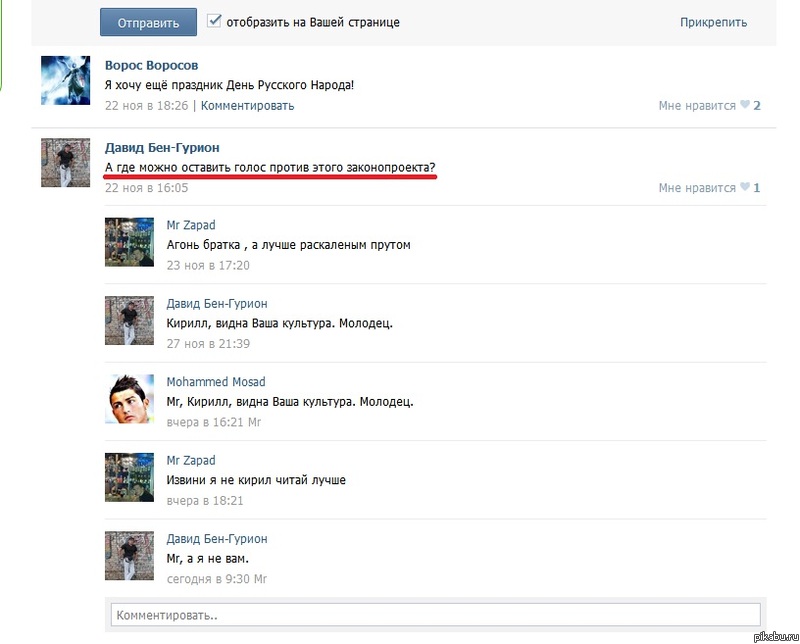Open Ворос Воросов profile name link
The image size is (800, 644).
click(152, 65)
